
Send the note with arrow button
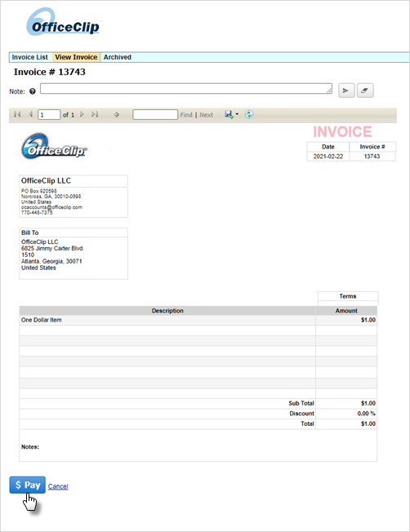[x=346, y=91]
